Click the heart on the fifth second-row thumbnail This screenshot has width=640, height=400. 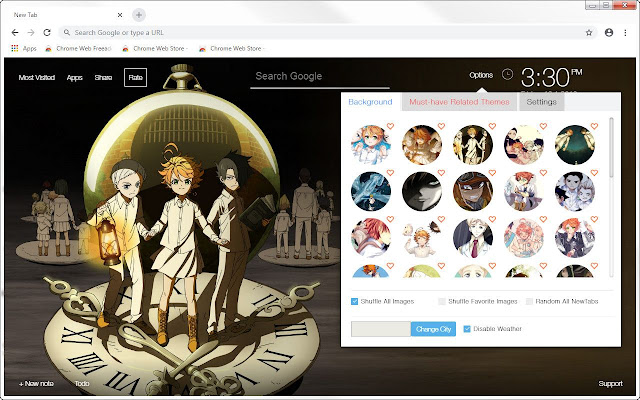[594, 173]
